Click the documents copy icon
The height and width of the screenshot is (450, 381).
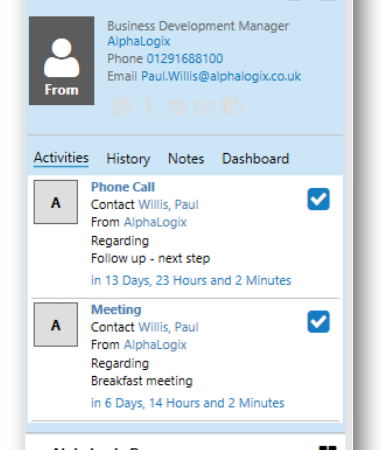coord(233,107)
